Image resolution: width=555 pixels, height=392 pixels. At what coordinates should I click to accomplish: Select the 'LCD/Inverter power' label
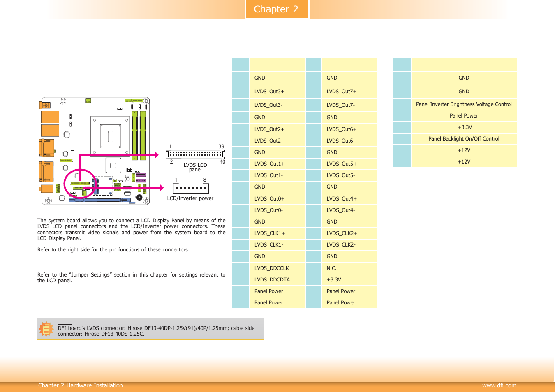[190, 198]
